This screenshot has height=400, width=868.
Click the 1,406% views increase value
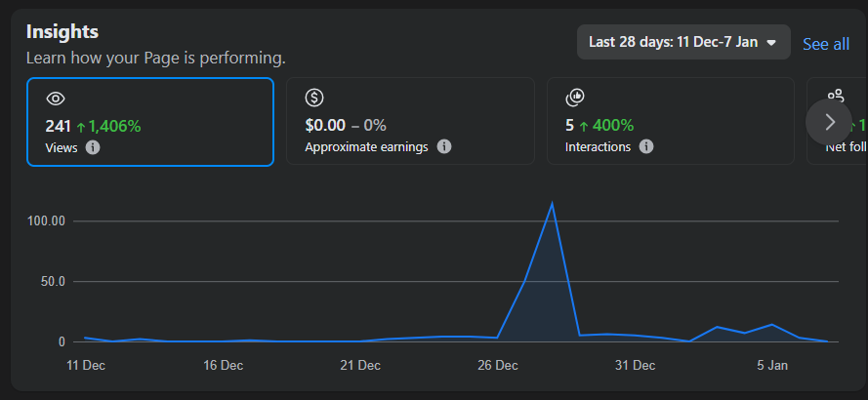108,126
